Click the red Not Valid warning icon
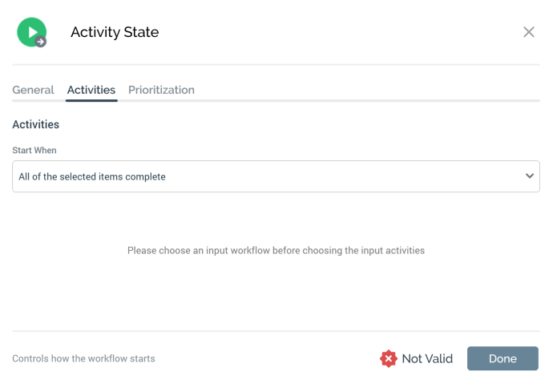The height and width of the screenshot is (392, 553). (x=389, y=358)
